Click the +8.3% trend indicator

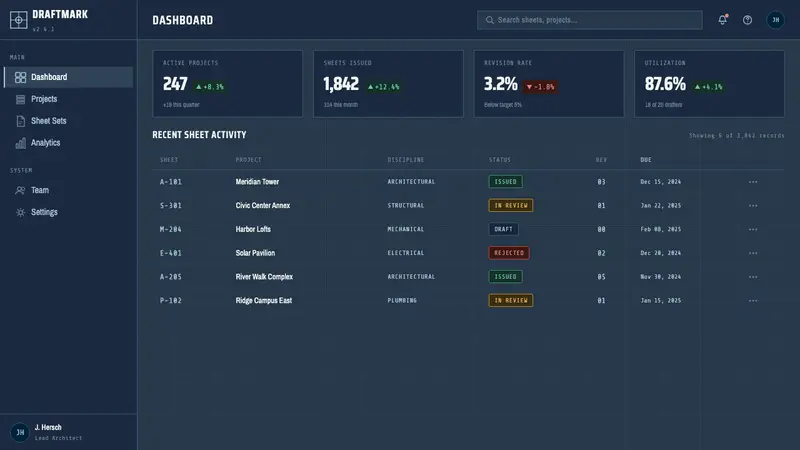210,87
